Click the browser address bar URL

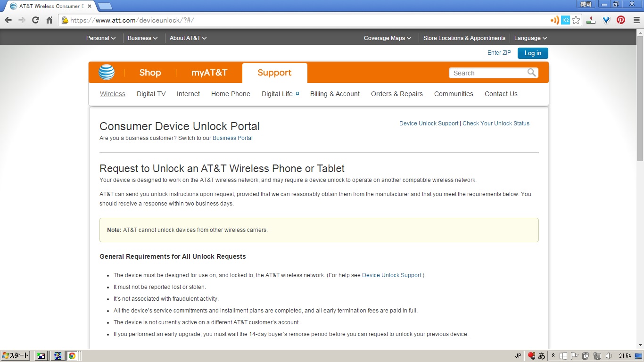[x=132, y=20]
